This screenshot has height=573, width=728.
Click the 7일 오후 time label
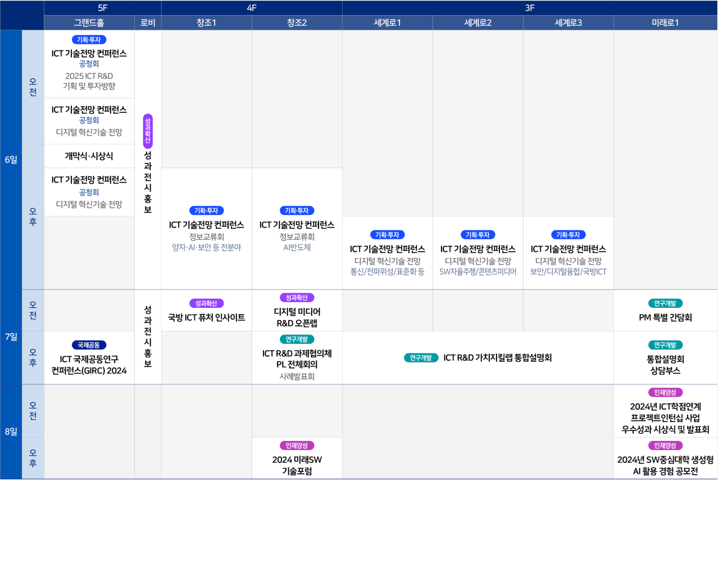[33, 358]
